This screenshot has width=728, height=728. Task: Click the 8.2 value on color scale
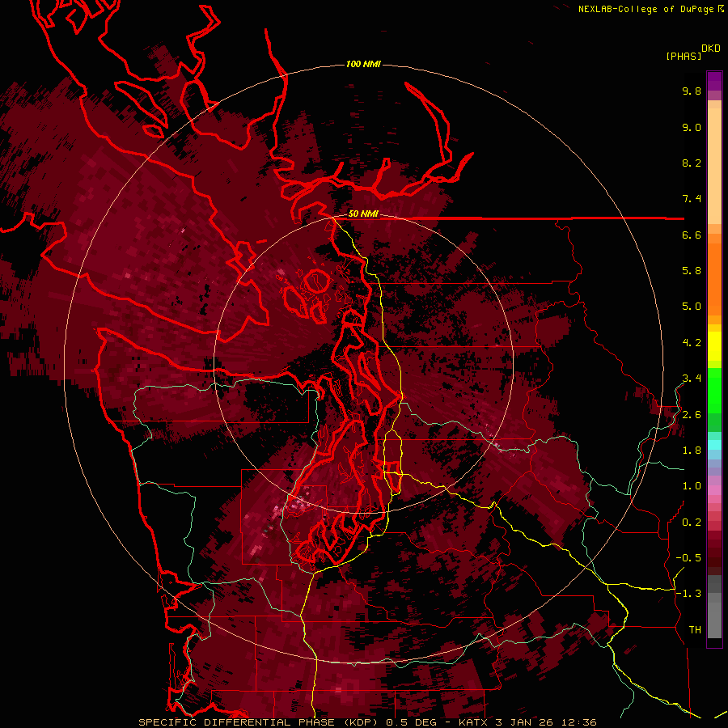(x=692, y=163)
